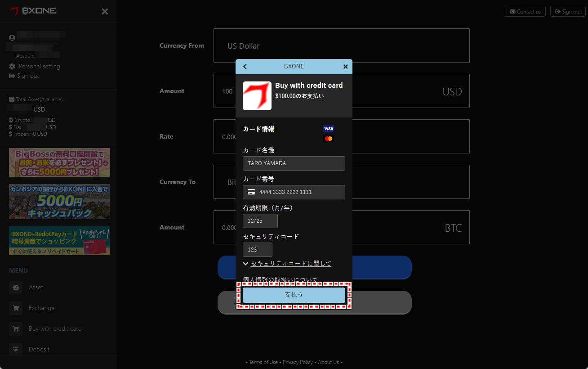Screen dimensions: 588x369
Task: Open the Terms of Use link
Action: click(x=263, y=362)
